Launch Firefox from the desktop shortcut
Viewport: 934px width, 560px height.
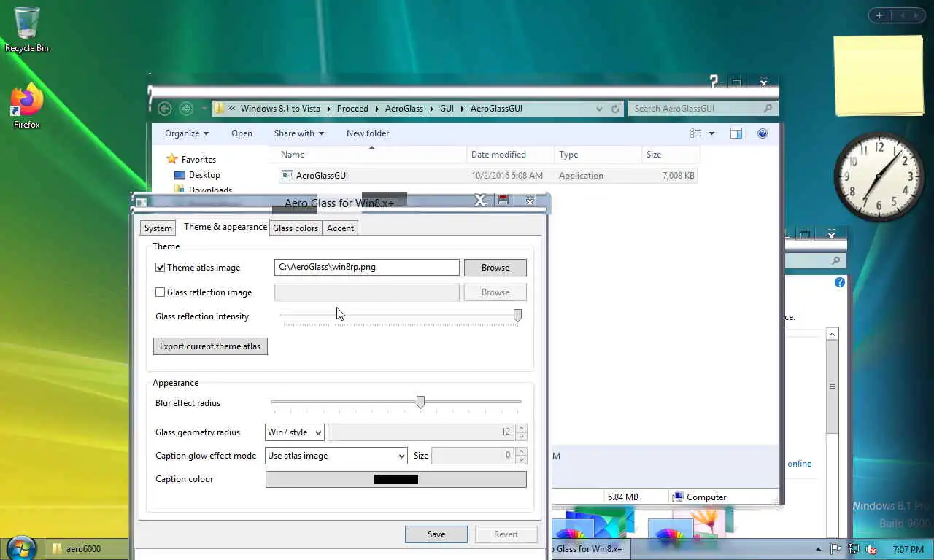click(x=27, y=106)
